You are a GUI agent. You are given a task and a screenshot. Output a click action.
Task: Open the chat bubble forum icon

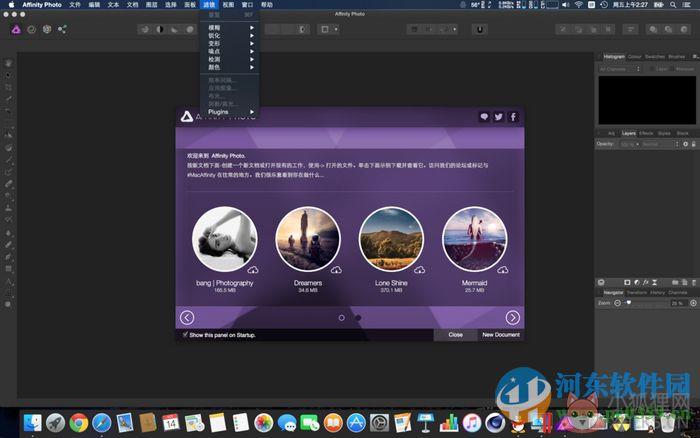[484, 117]
